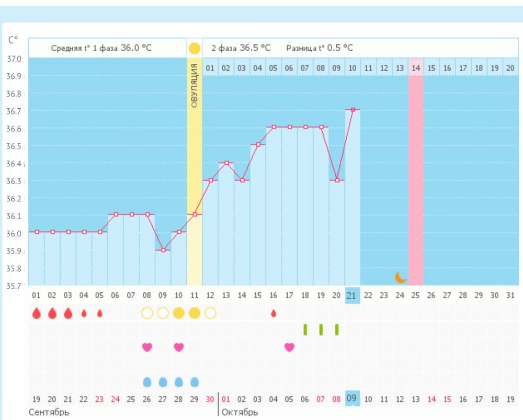Viewport: 523px width, 420px height.
Task: Select the 36.3 data point on cycle day 12
Action: [210, 180]
